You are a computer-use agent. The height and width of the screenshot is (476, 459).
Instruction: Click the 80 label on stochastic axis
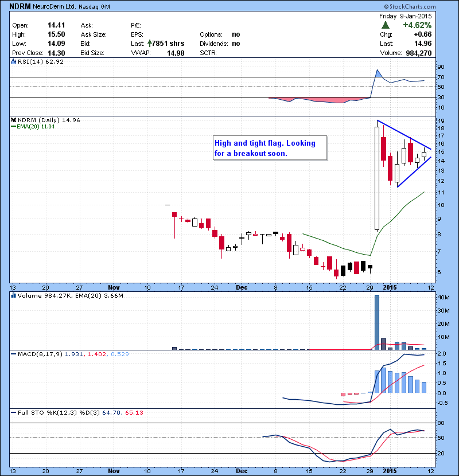coord(441,423)
